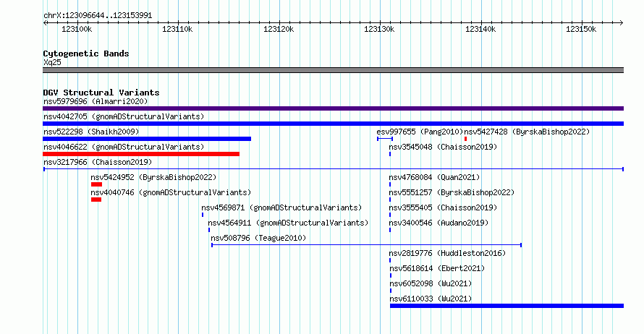The height and width of the screenshot is (334, 644).
Task: Click the nsv5979696 (Almarri2020) variant label
Action: (x=96, y=101)
